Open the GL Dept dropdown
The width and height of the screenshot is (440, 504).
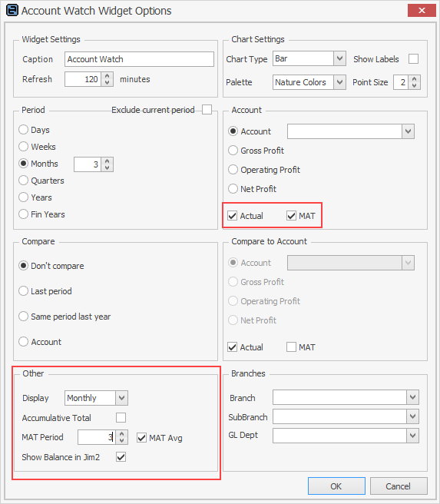[412, 436]
